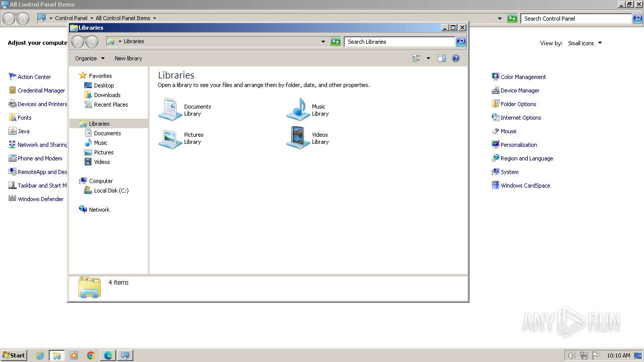The width and height of the screenshot is (644, 362).
Task: Click the Libraries back navigation arrow
Action: (77, 42)
